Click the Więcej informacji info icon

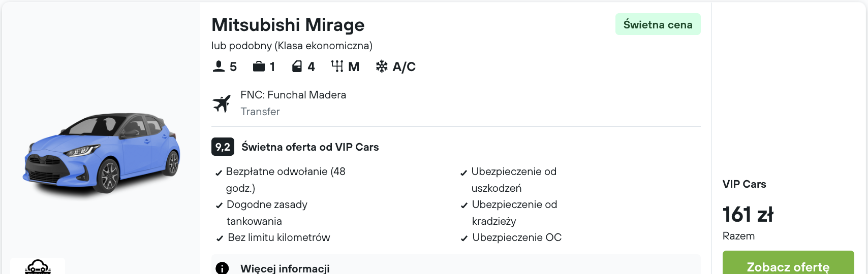click(222, 268)
